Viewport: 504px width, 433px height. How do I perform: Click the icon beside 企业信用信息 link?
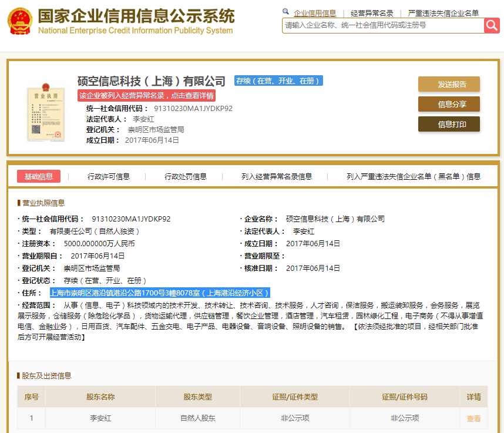pos(286,12)
